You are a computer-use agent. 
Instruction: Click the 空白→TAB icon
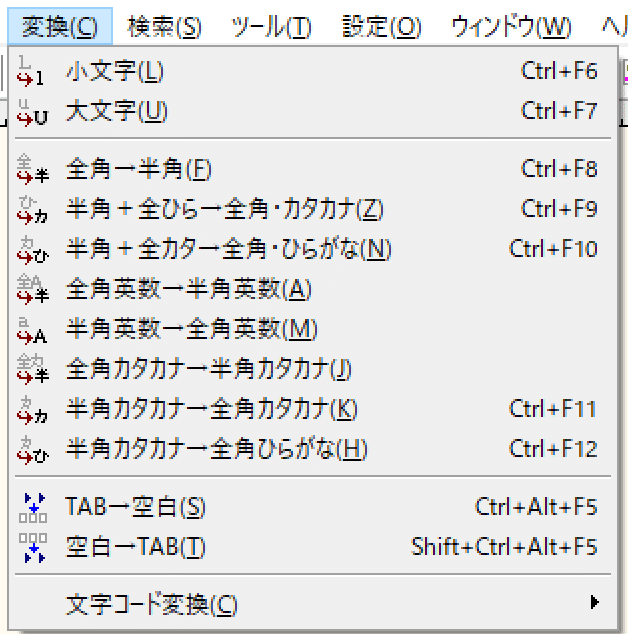[33, 548]
